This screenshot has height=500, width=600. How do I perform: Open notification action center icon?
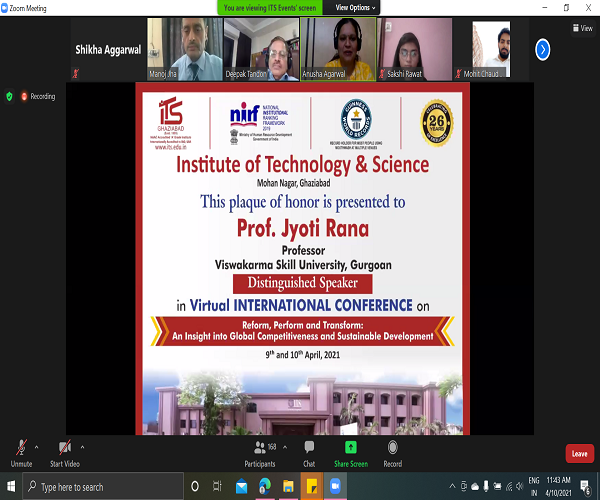[x=585, y=487]
